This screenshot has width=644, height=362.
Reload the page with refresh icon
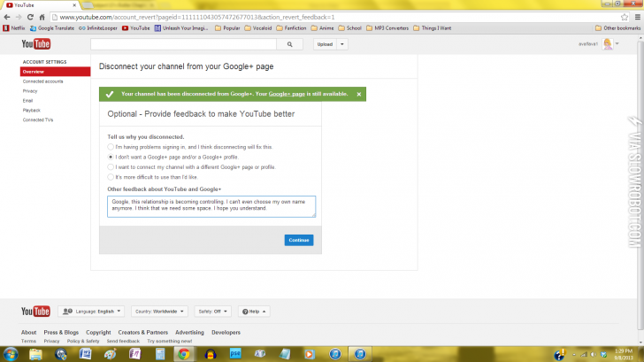pos(30,17)
